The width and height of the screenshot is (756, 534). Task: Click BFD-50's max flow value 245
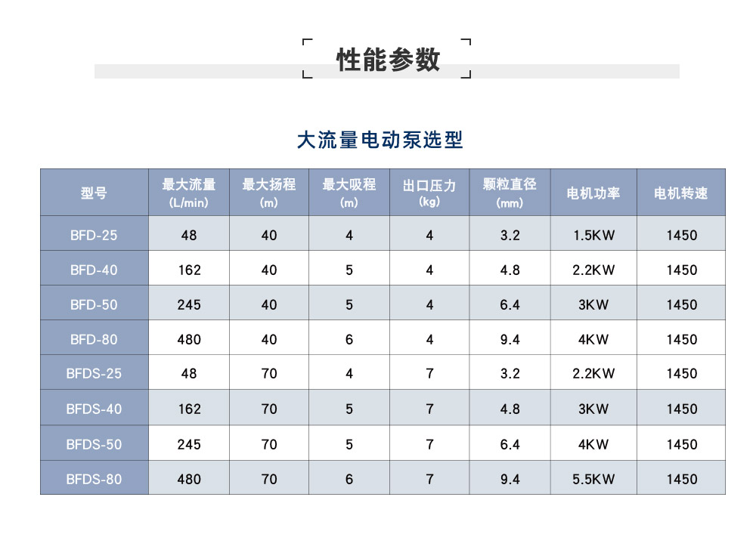(x=189, y=304)
